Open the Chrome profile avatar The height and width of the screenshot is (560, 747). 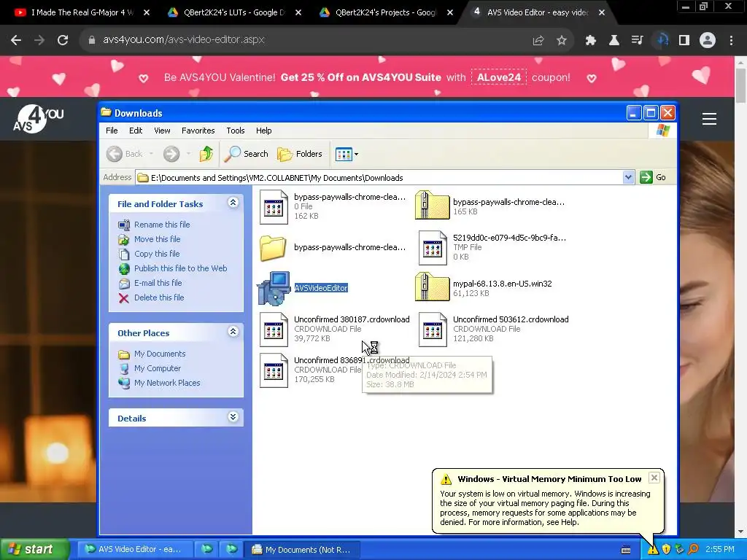click(708, 40)
